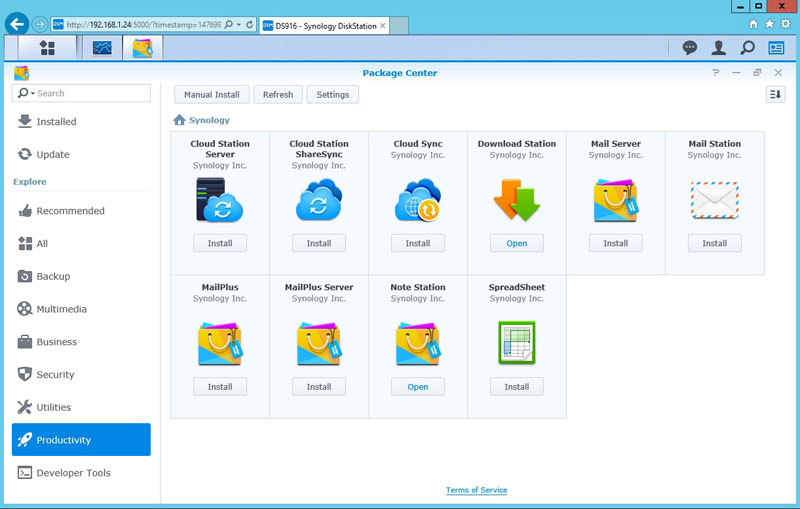Install SpreadSheet package
Viewport: 800px width, 509px height.
(x=517, y=387)
